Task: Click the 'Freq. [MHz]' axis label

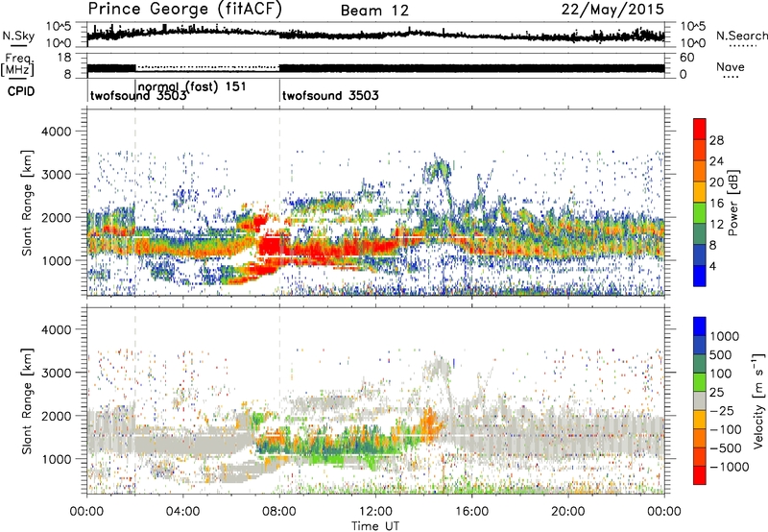Action: (17, 65)
